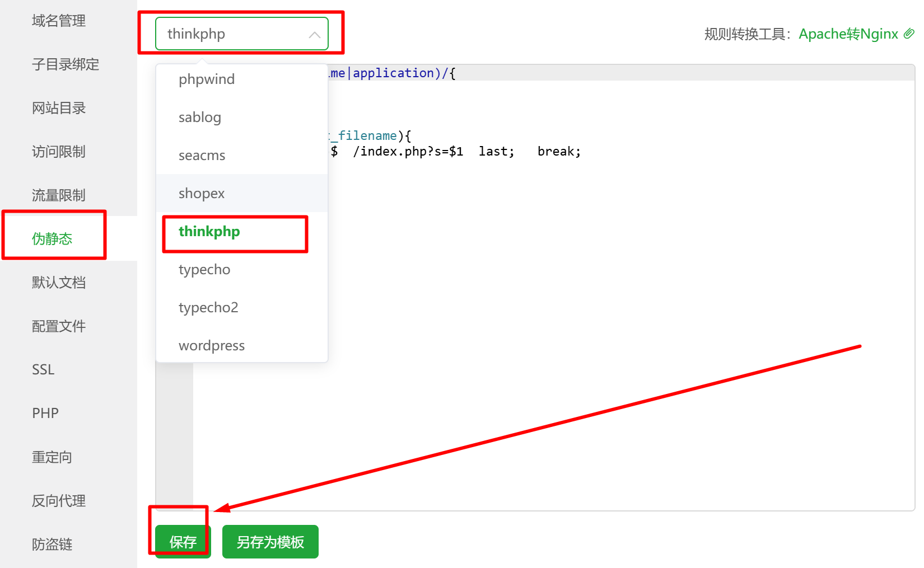Click the paperclip icon beside Apache转Nginx
The width and height of the screenshot is (924, 568).
[x=908, y=34]
